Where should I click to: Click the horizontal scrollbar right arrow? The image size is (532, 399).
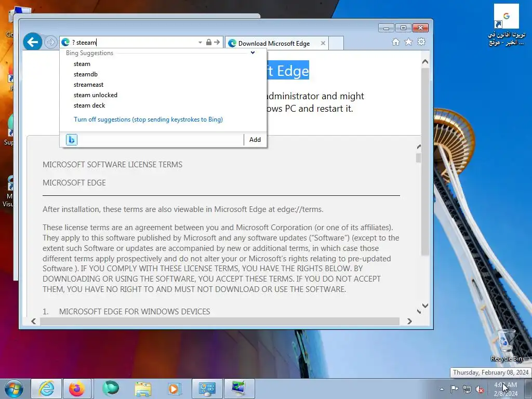409,321
